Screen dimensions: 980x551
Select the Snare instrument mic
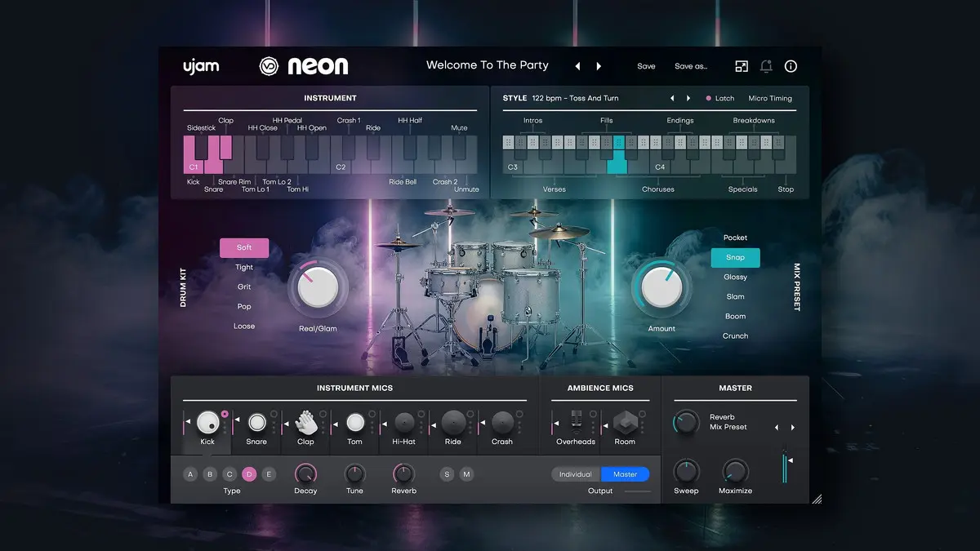(256, 422)
